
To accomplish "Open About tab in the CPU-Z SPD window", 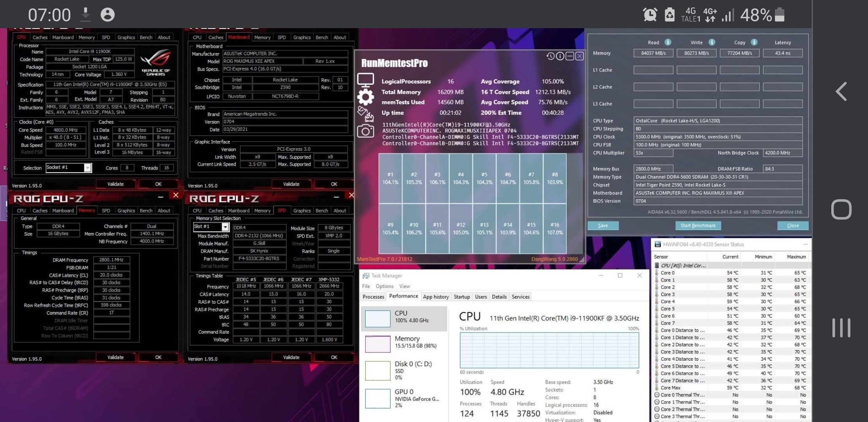I will click(x=339, y=211).
